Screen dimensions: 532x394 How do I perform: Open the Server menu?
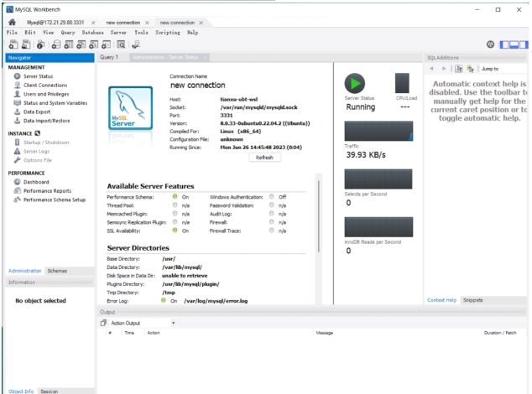(x=118, y=33)
